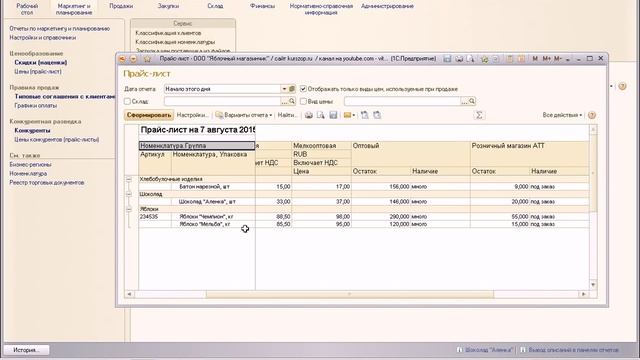Image resolution: width=640 pixels, height=360 pixels.
Task: Open Типовые соглашения с клиентами link
Action: [x=65, y=97]
